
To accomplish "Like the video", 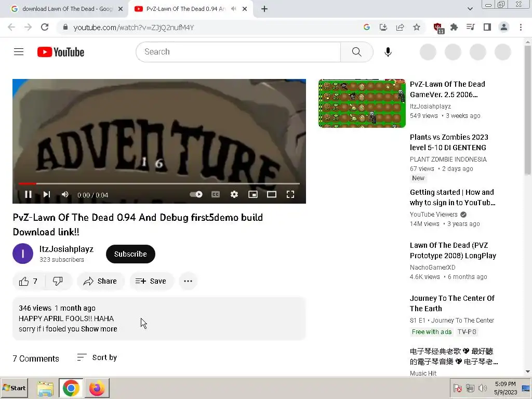I will [29, 281].
